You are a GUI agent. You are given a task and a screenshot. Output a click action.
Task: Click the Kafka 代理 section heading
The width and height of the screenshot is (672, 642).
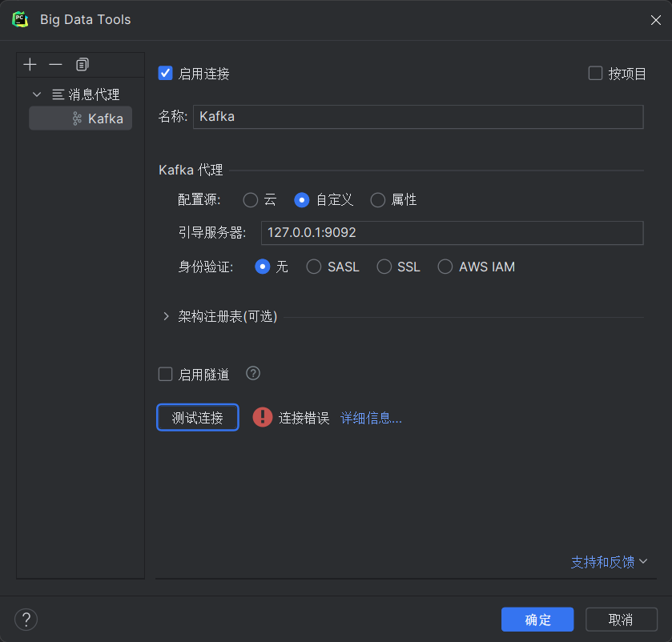(x=191, y=170)
